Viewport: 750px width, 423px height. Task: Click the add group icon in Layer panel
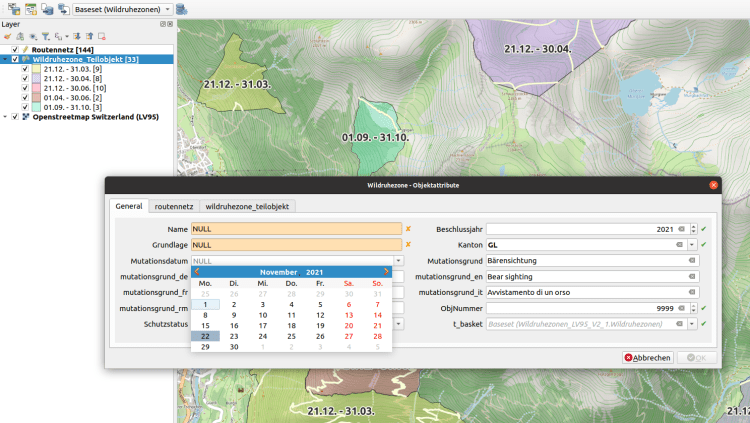click(20, 36)
